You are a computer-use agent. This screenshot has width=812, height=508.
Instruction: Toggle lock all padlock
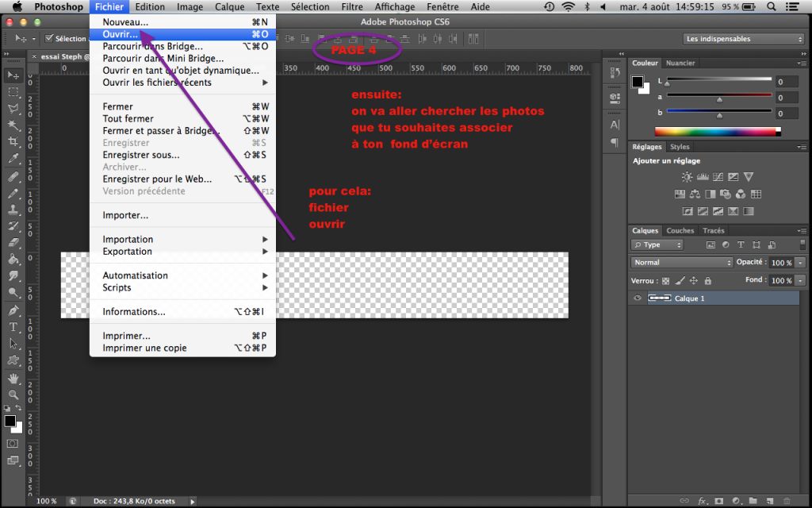tap(708, 281)
